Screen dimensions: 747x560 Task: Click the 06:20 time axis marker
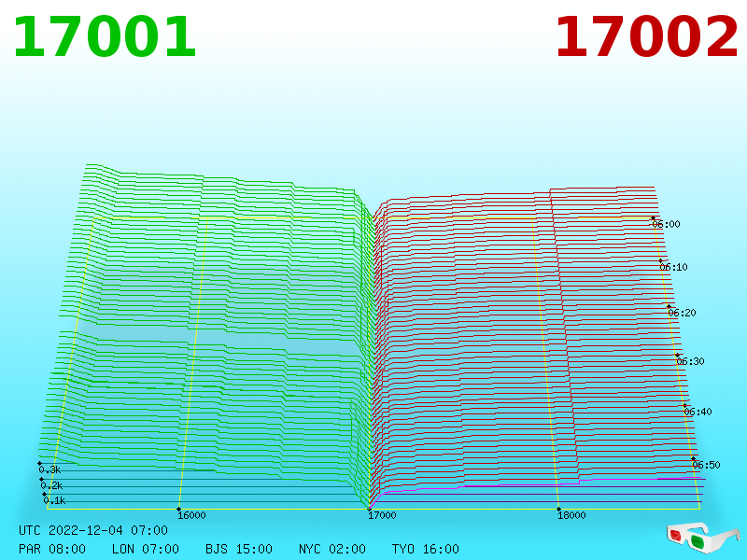[x=683, y=313]
